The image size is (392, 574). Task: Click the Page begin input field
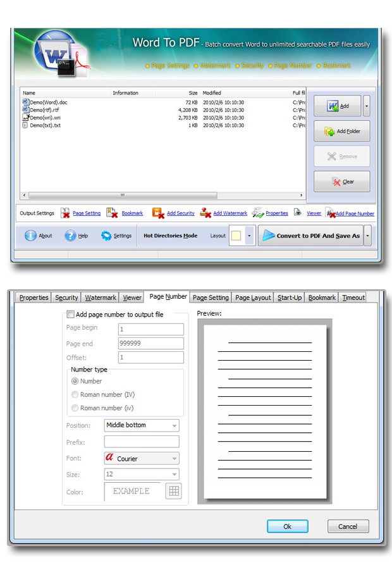tap(151, 329)
